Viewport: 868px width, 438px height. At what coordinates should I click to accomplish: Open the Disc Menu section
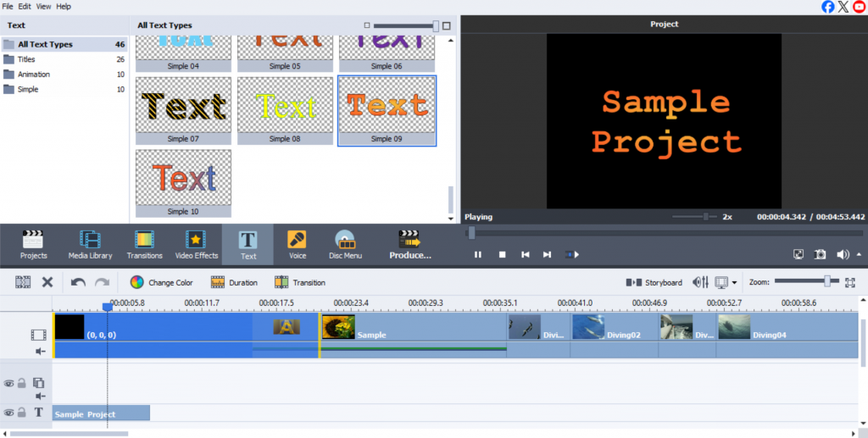click(345, 244)
